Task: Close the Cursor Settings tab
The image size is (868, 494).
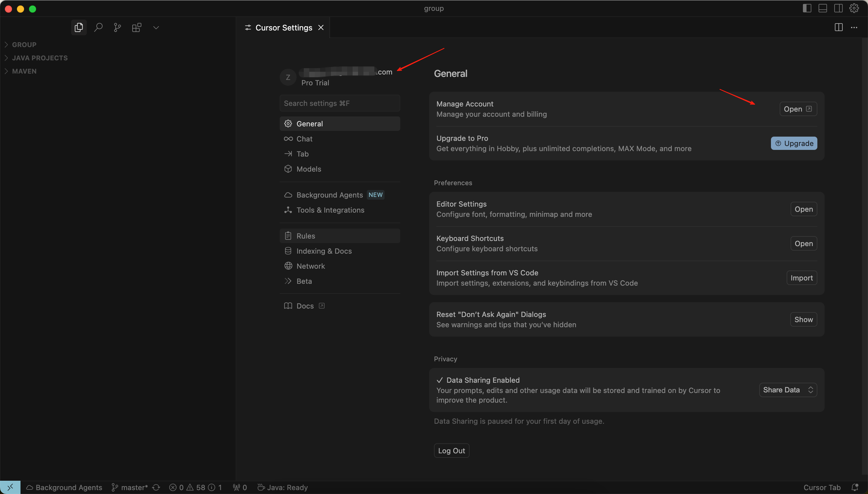Action: [321, 27]
